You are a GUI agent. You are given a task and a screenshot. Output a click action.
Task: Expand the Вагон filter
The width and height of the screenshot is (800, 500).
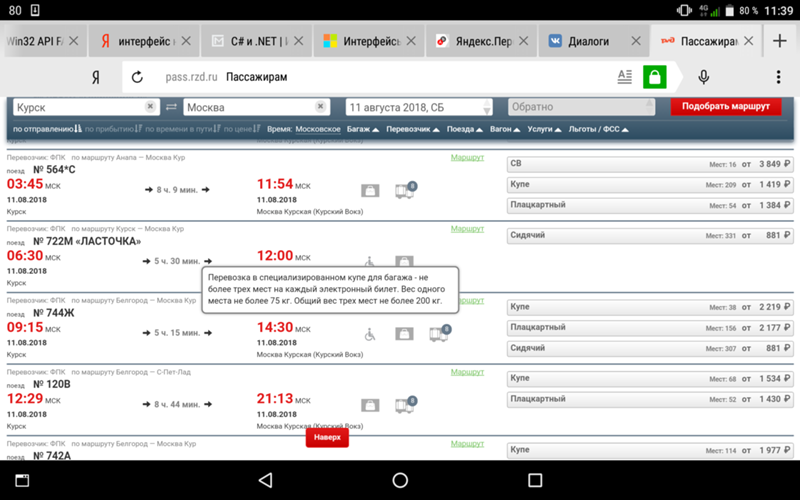(505, 129)
